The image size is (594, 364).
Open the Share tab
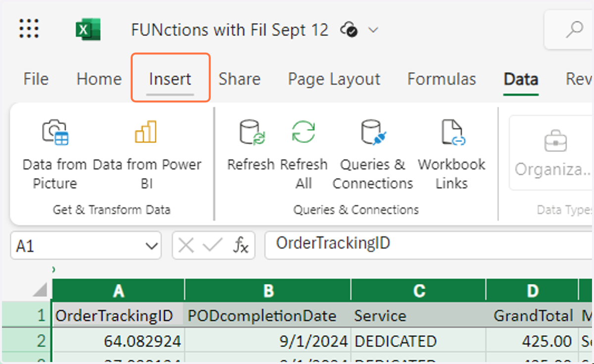(240, 79)
